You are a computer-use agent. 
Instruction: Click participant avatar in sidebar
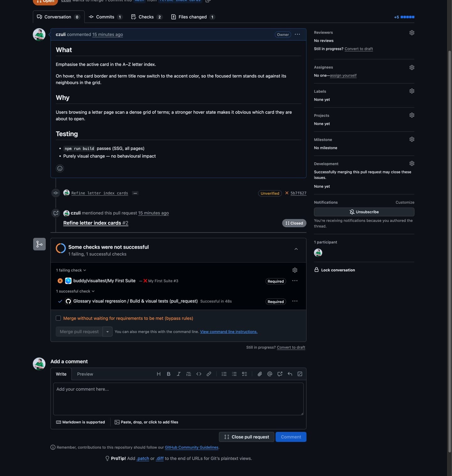tap(318, 253)
